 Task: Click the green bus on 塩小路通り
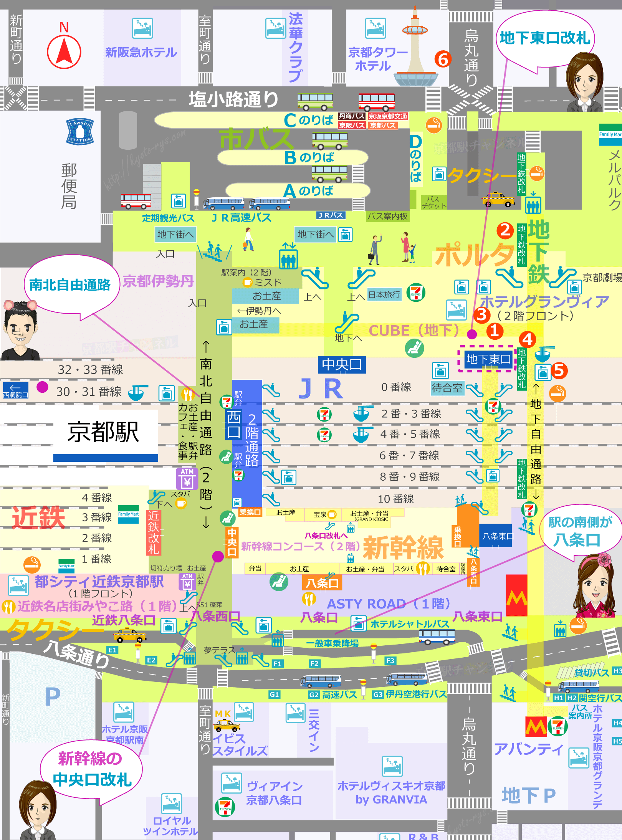click(315, 102)
